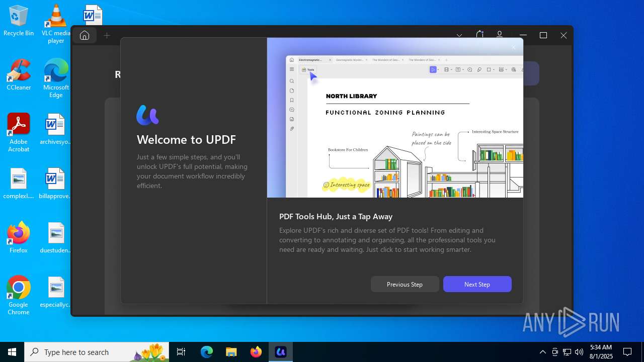This screenshot has width=644, height=362.
Task: Open the network tray icon
Action: (x=567, y=352)
